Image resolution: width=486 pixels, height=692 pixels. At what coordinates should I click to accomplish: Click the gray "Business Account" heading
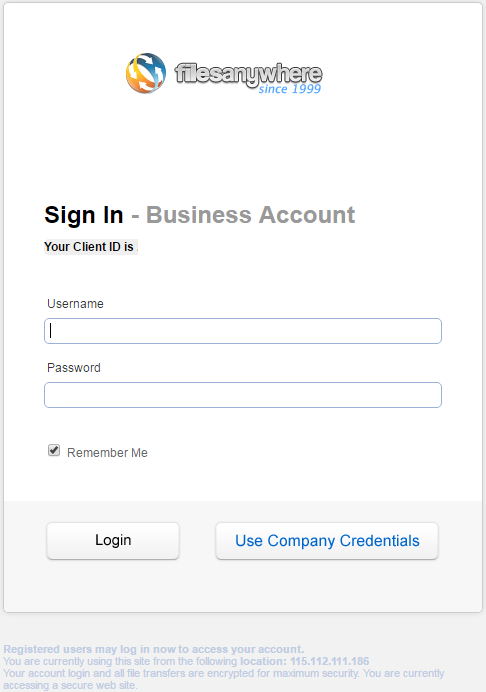[x=250, y=215]
